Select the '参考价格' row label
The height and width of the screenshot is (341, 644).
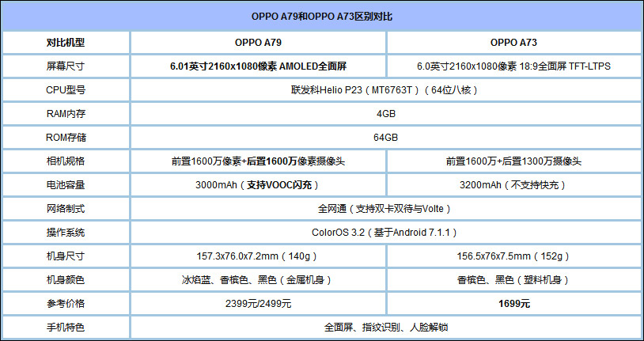[x=66, y=304]
